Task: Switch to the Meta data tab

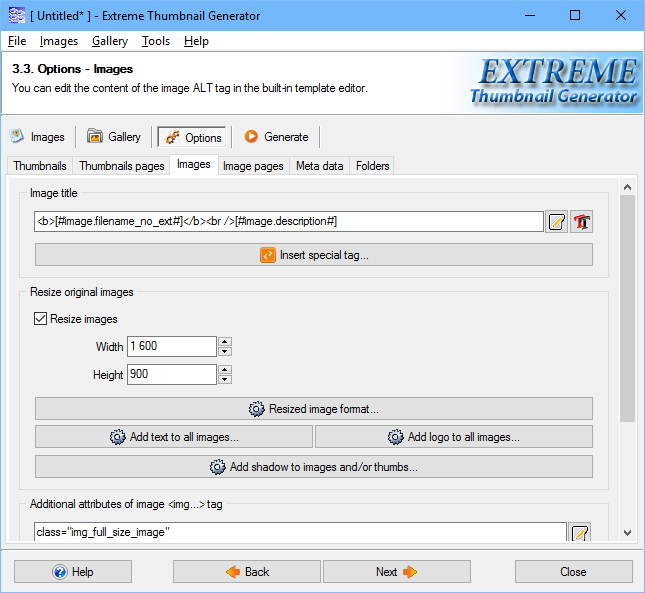Action: point(320,166)
